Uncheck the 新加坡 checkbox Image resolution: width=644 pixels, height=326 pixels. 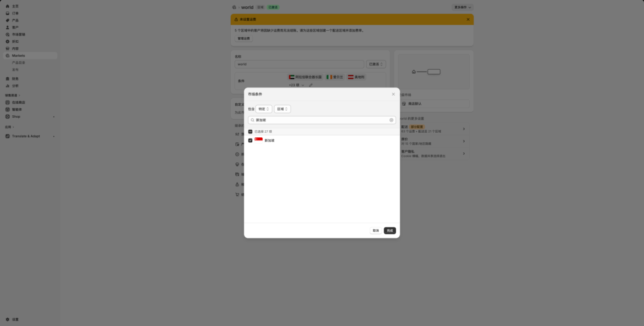coord(250,140)
